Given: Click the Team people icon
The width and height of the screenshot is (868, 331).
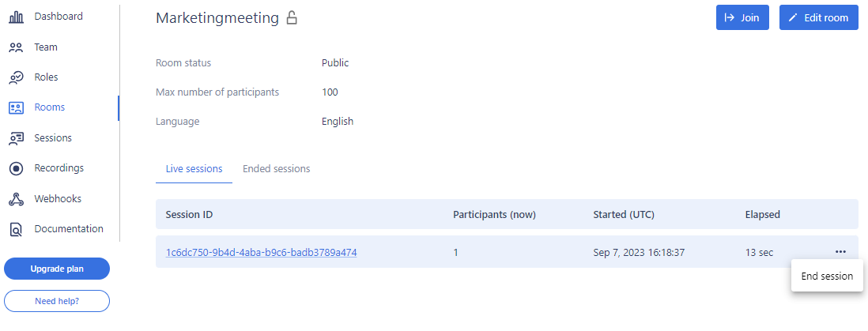Looking at the screenshot, I should pyautogui.click(x=16, y=47).
